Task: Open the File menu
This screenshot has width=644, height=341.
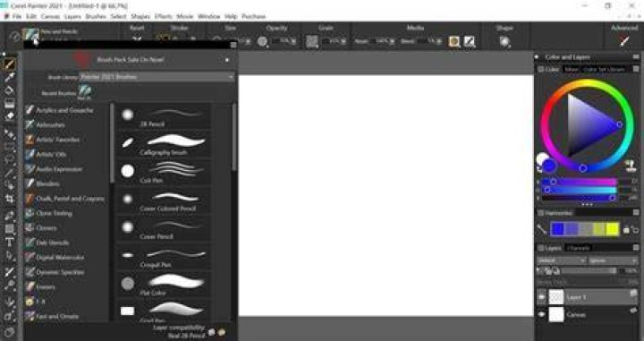Action: (16, 16)
